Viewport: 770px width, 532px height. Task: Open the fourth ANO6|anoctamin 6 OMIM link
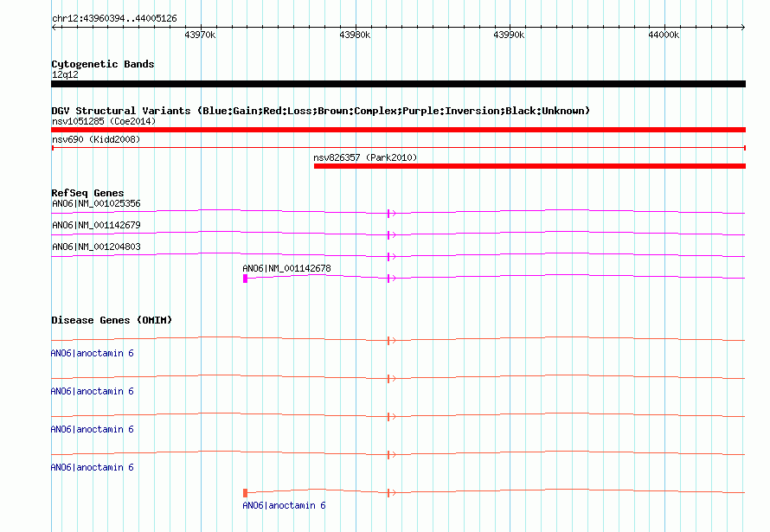(x=93, y=468)
